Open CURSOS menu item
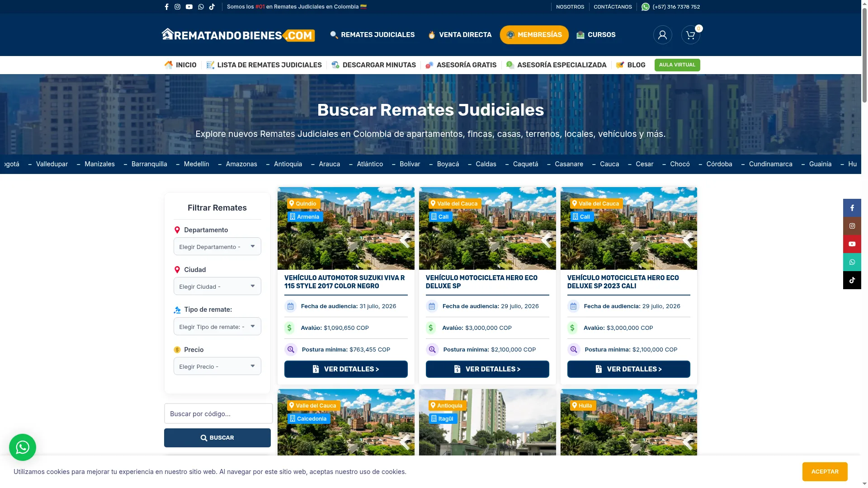 [596, 35]
